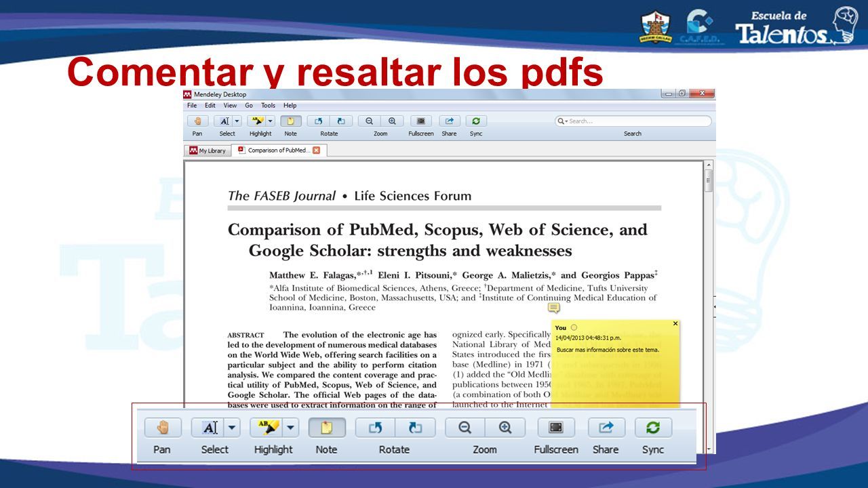
Task: Click large Fullscreen icon in enlarged toolbar
Action: [556, 428]
